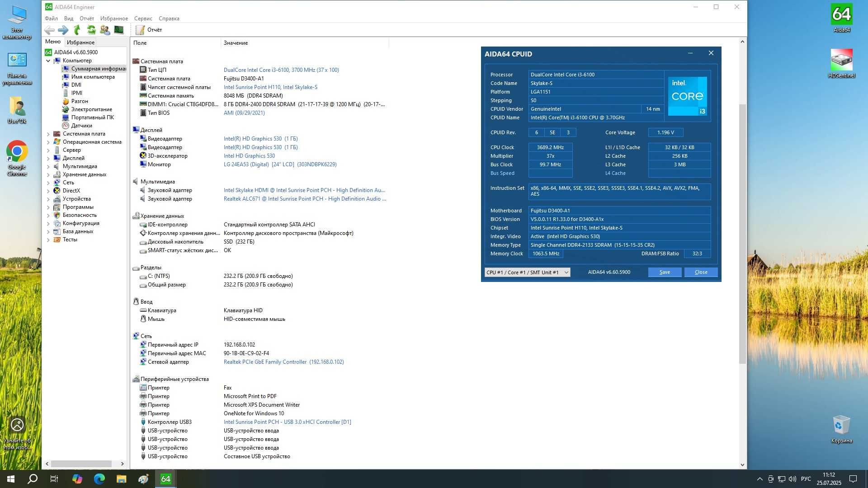The image size is (868, 488).
Task: Click the Отчёт report toolbar button
Action: 149,30
